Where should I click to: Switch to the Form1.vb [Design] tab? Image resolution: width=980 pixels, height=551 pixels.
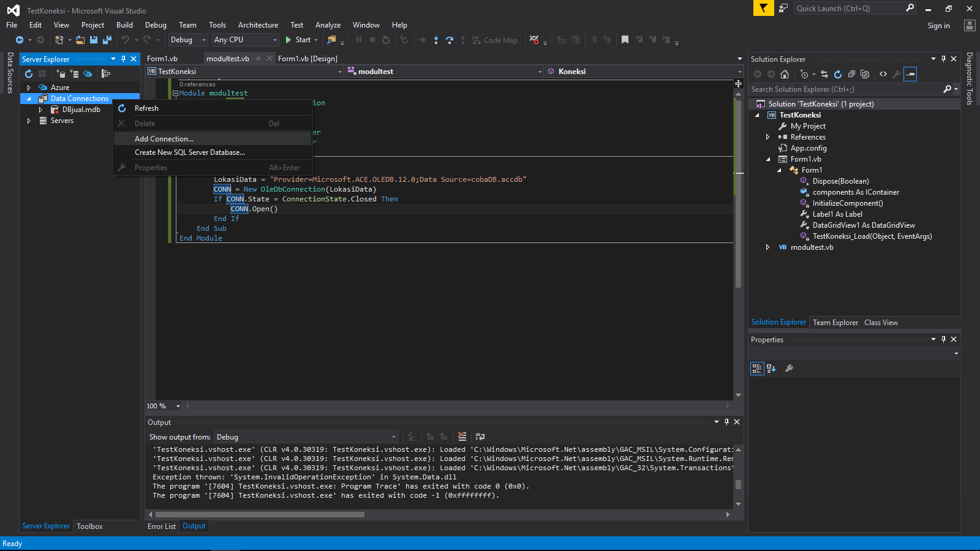point(307,59)
